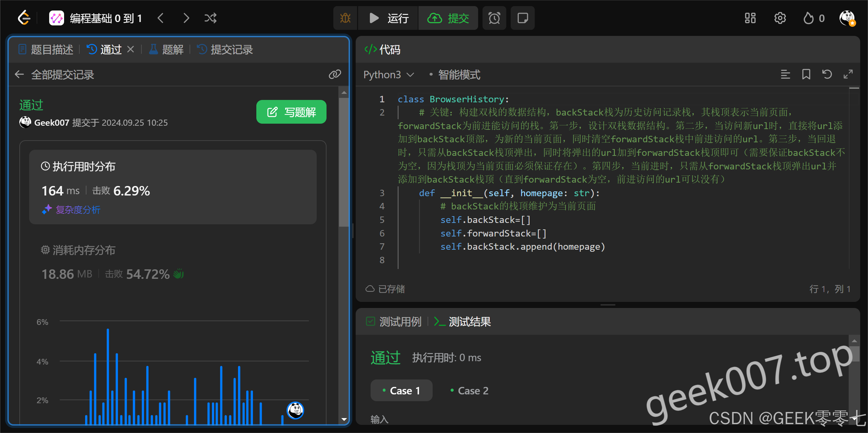Click the green 写题解 button
This screenshot has width=868, height=433.
pos(291,112)
